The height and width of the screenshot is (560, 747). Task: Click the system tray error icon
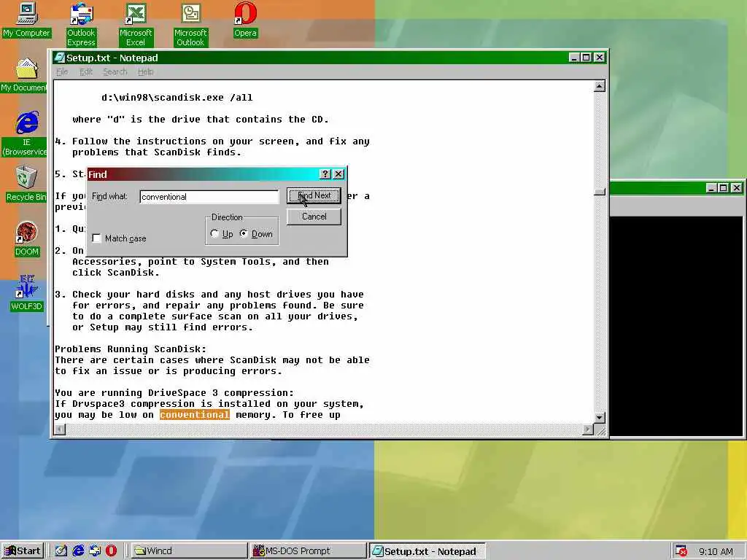681,551
